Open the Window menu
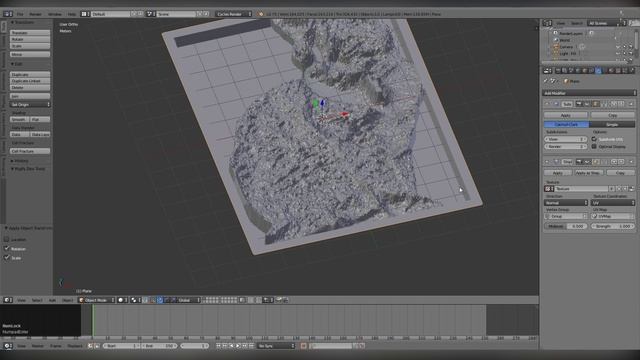640x360 pixels. click(55, 14)
